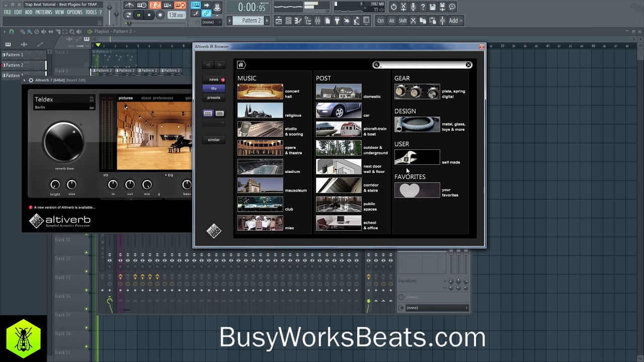Click the Ctrl modifier button
Screen dimensions: 644x362
click(381, 21)
